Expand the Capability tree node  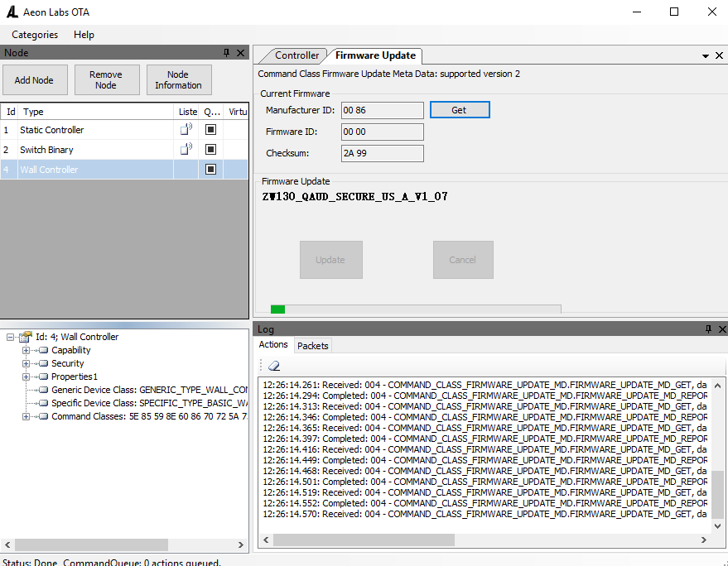click(26, 350)
